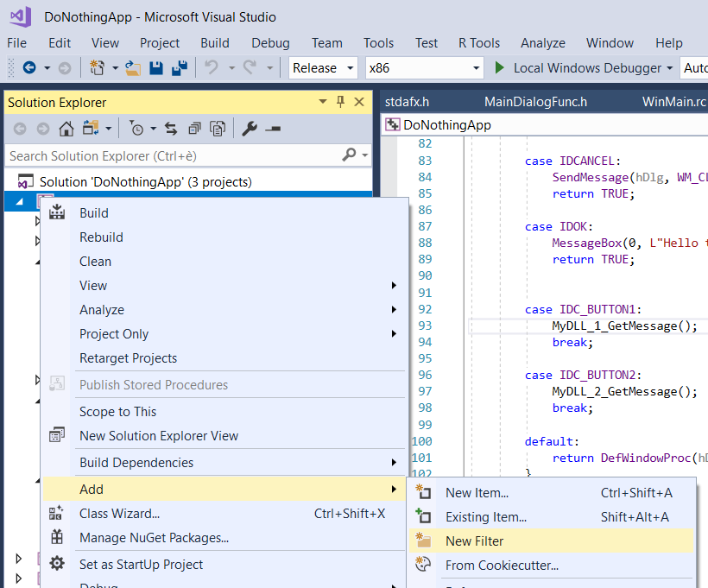Choose Set as StartUp Project
Image resolution: width=708 pixels, height=588 pixels.
(224, 565)
